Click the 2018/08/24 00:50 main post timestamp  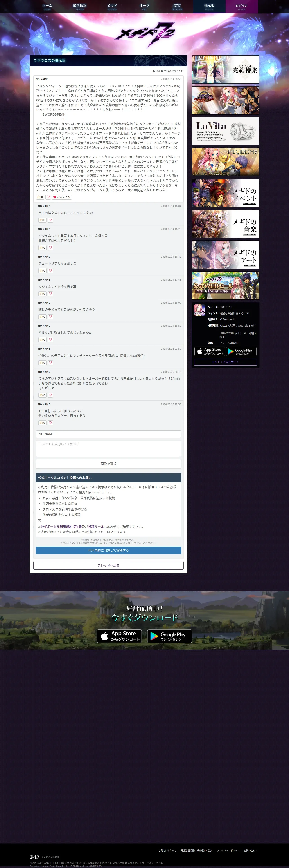pyautogui.click(x=171, y=79)
